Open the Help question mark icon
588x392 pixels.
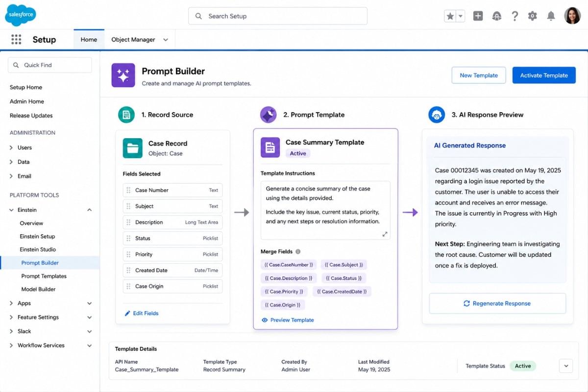point(514,16)
